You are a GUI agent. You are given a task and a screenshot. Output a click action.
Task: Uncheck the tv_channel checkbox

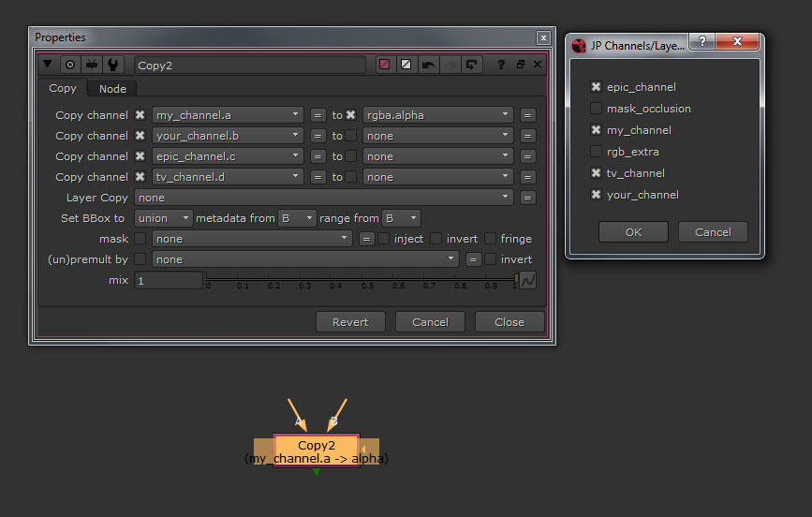click(x=596, y=173)
